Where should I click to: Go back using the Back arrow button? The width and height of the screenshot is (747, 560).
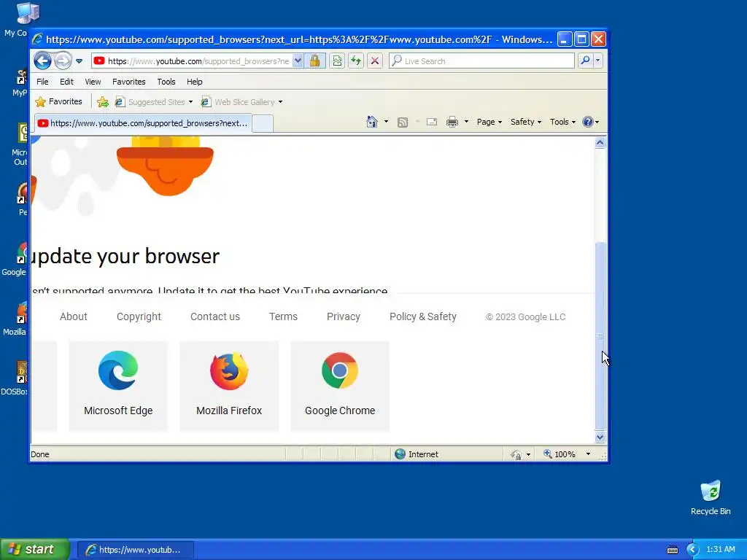point(42,61)
